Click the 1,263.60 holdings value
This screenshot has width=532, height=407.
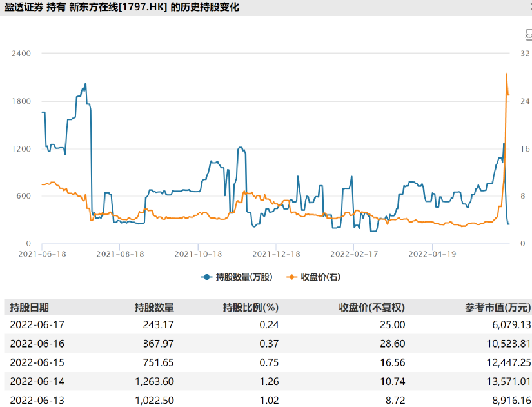154,382
